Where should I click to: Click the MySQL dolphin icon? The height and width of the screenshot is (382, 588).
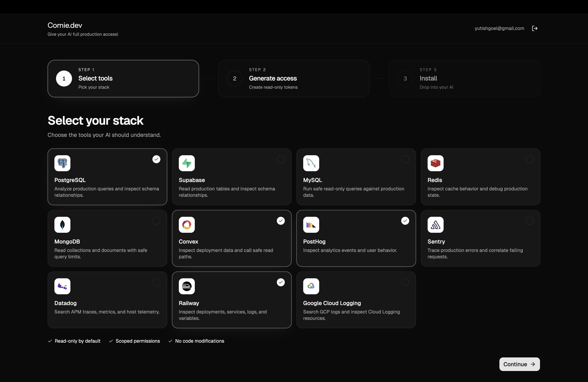(311, 163)
